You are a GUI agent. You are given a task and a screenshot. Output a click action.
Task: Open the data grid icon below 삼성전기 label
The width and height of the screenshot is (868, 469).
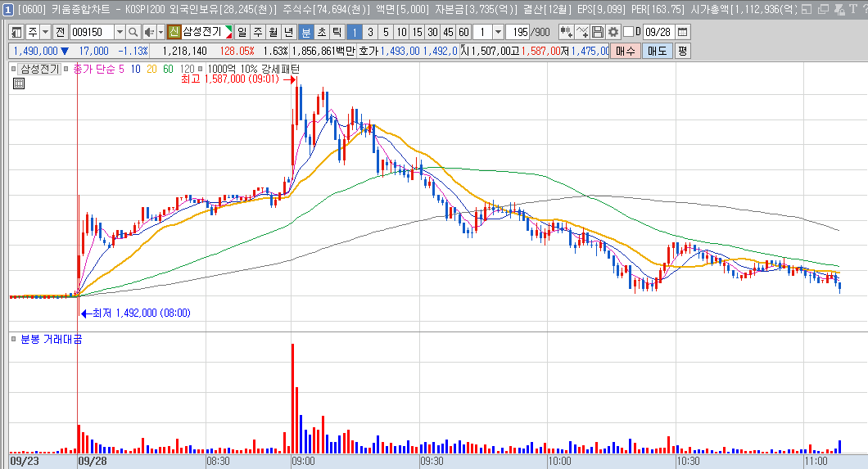point(19,83)
